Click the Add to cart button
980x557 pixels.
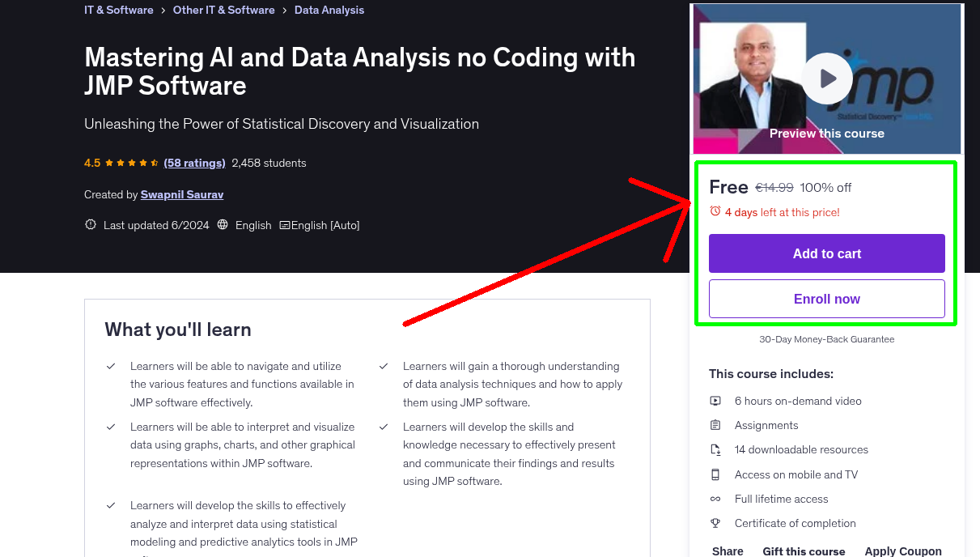(x=826, y=253)
